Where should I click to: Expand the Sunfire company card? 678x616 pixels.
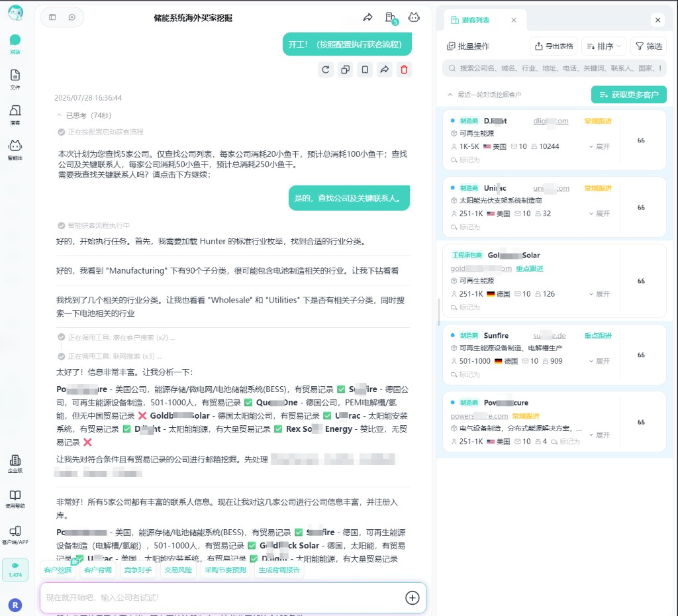coord(599,361)
